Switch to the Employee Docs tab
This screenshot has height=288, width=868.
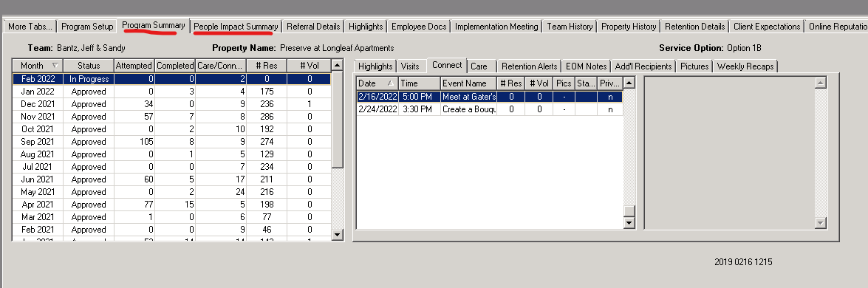[419, 27]
